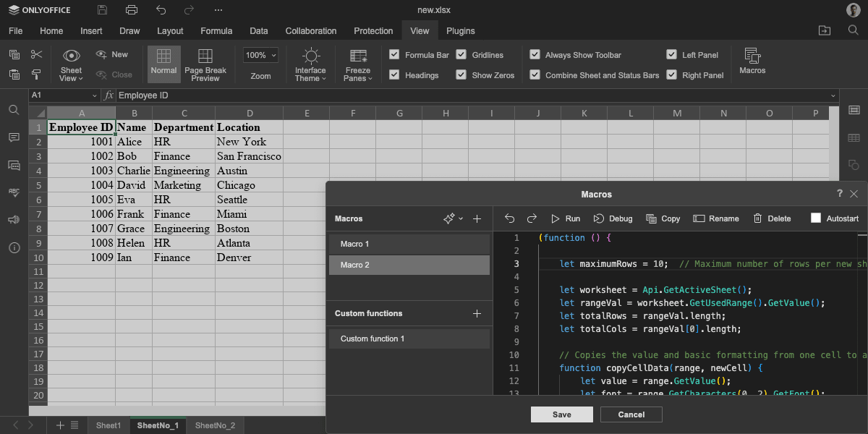Click the search magnifier in the menu bar
The height and width of the screenshot is (434, 868).
(x=854, y=30)
